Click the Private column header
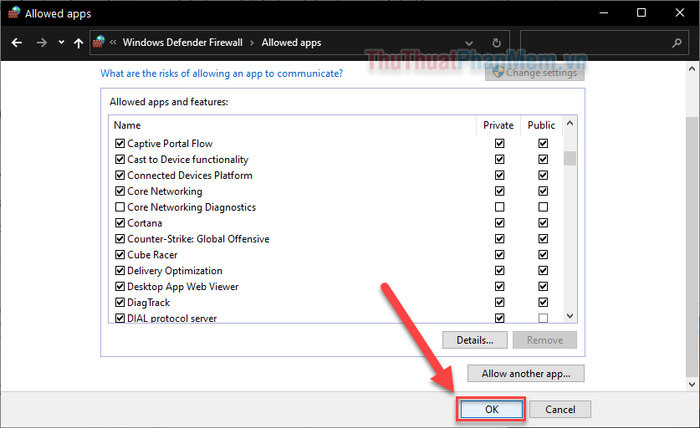Screen dimensions: 700x428 tap(498, 125)
